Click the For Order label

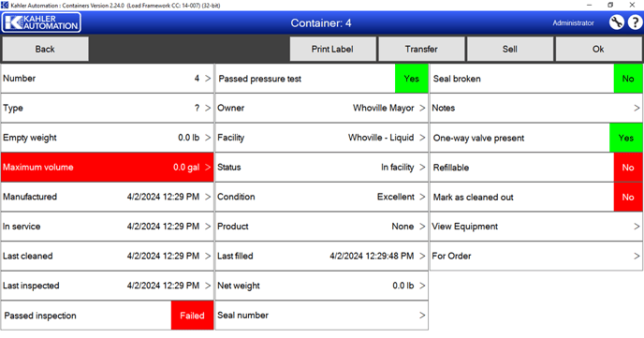[x=451, y=256]
